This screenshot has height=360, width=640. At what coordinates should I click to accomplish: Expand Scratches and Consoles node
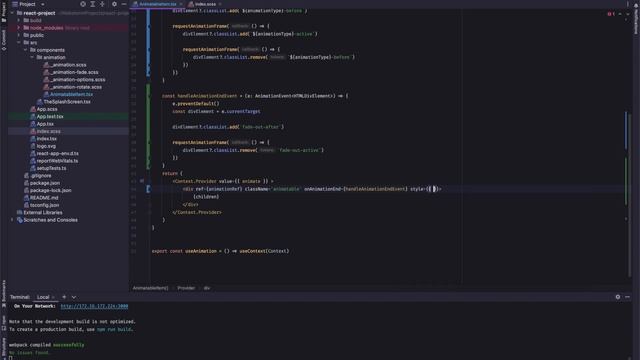(x=12, y=220)
